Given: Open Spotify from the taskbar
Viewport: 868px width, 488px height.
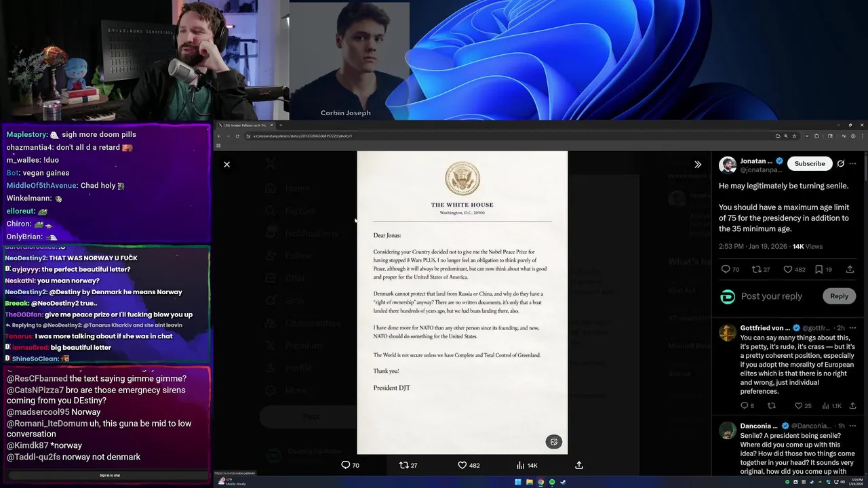Looking at the screenshot, I should pyautogui.click(x=551, y=482).
